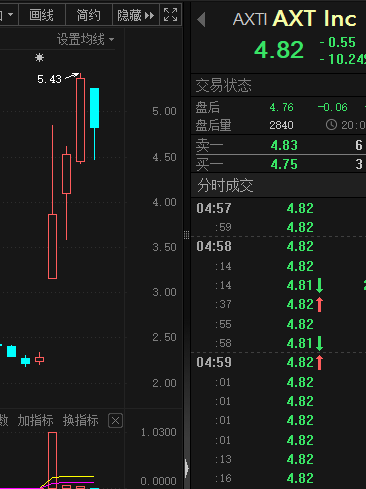Viewport: 366px width, 489px height.
Task: Click the panel splitter grip handle
Action: 186,235
